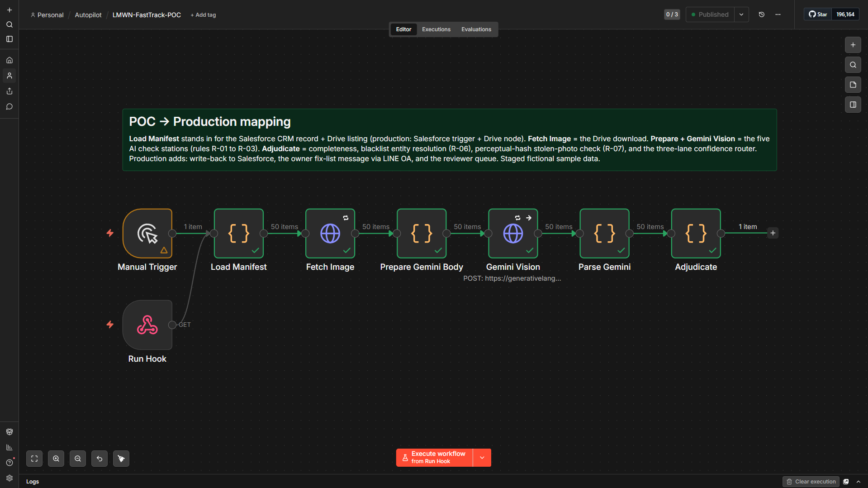Click the Run Hook GET output connector
Screen dimensions: 868x488
tap(172, 325)
